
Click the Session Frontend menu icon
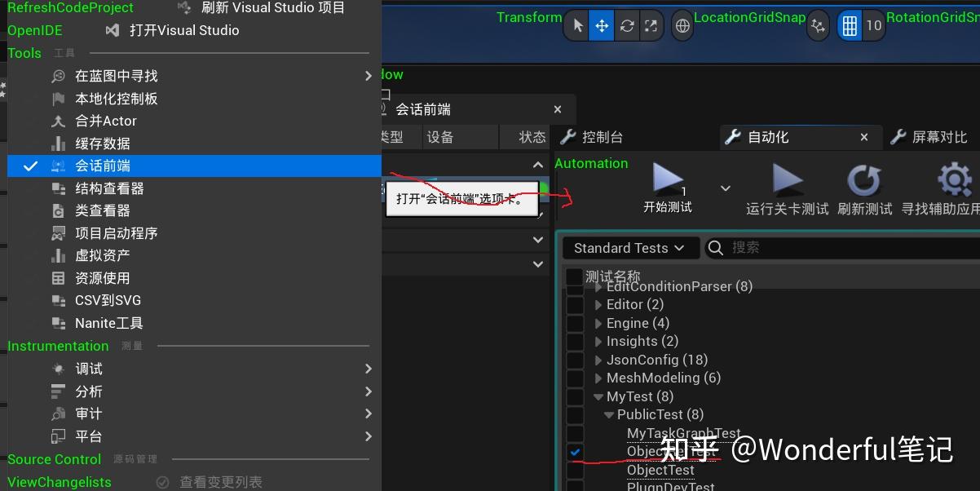pyautogui.click(x=59, y=166)
